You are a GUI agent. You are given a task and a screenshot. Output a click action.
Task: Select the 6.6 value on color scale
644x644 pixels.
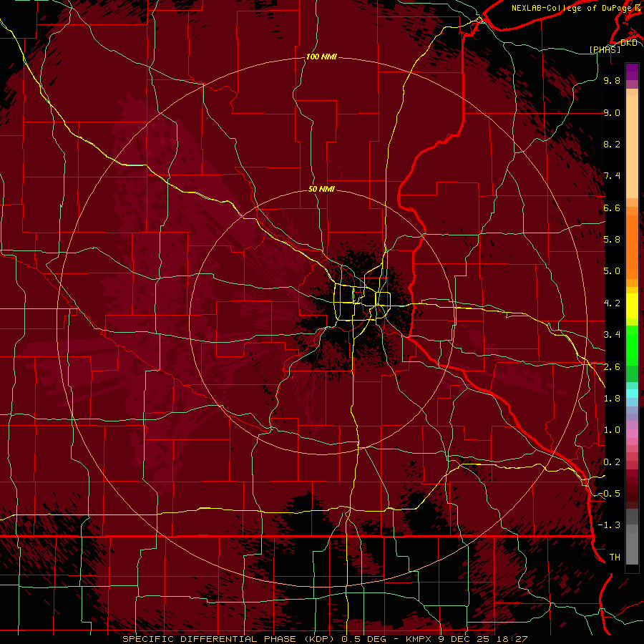[x=612, y=208]
